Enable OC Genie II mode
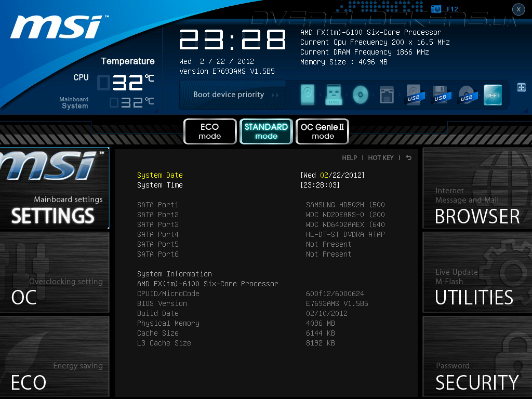 (x=322, y=131)
